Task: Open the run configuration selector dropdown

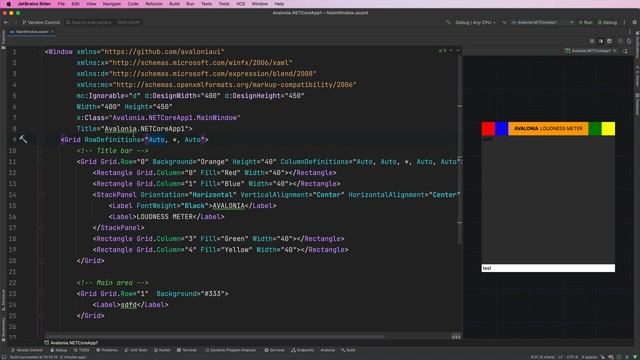Action: [542, 22]
